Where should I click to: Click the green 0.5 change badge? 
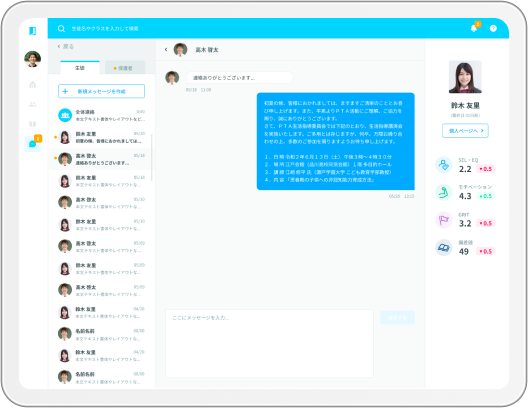click(486, 196)
